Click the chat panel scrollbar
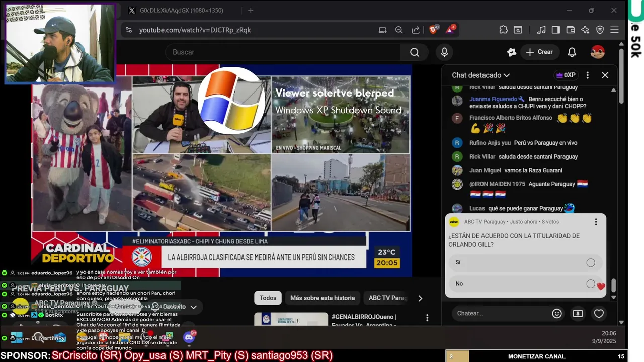This screenshot has height=362, width=644. click(613, 286)
